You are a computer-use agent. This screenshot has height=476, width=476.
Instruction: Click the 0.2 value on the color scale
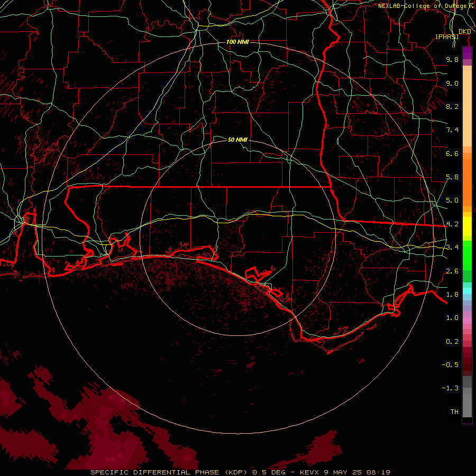pyautogui.click(x=452, y=342)
